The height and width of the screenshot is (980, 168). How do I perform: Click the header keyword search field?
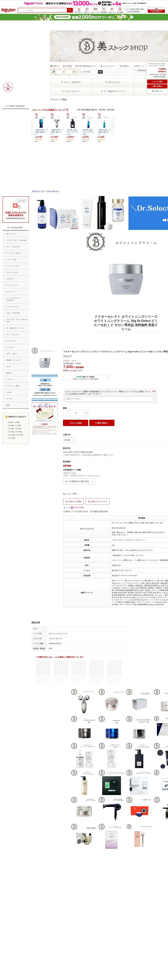point(42,10)
